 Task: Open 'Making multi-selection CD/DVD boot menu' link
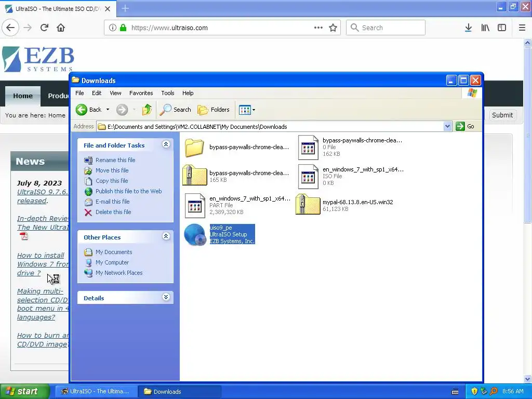pos(43,304)
